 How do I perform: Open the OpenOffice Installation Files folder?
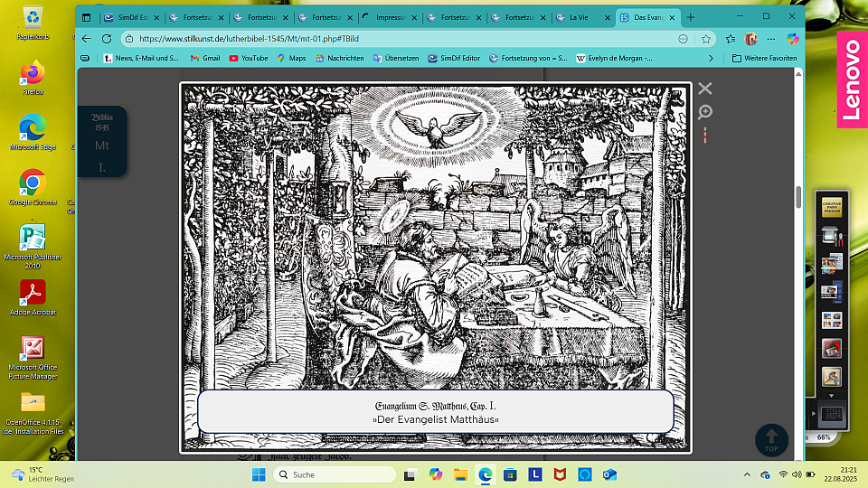coord(33,413)
